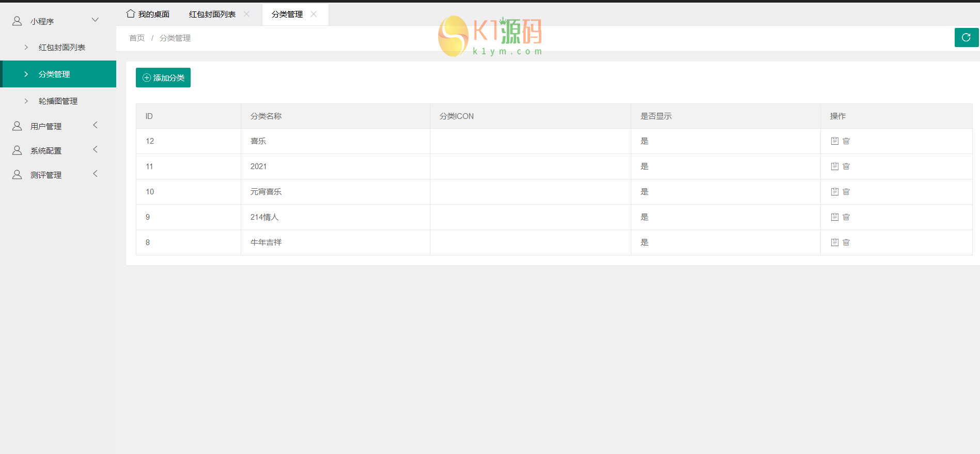
Task: Click 是 in the 牛年吉祥 row
Action: 644,243
